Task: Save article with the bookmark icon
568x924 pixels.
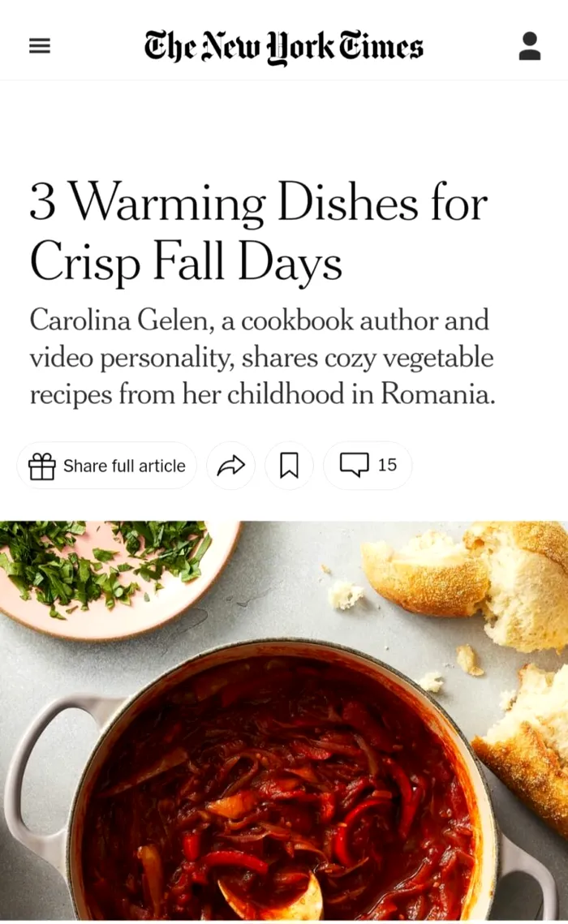Action: coord(289,466)
